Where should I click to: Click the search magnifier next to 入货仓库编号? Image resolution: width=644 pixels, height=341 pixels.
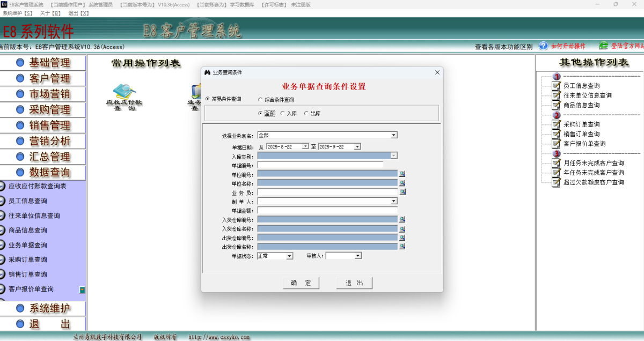coord(401,219)
